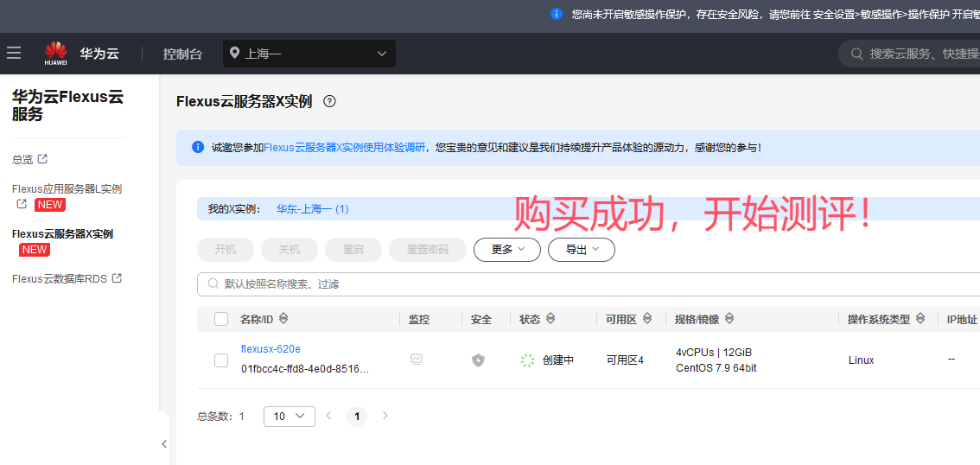Viewport: 980px width, 465px height.
Task: Click Linux OS type cell
Action: [x=862, y=360]
